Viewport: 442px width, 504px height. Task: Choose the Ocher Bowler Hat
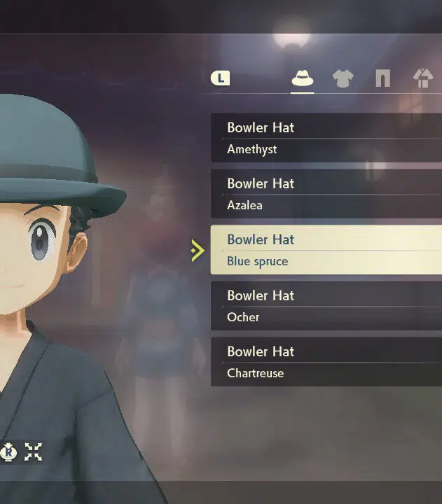326,306
